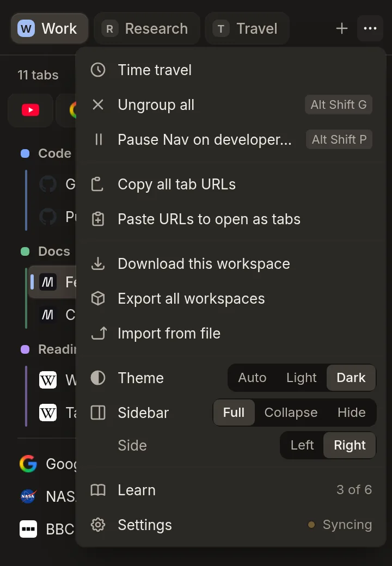Click the highlighted M favicon in Docs group
Image resolution: width=392 pixels, height=566 pixels.
pyautogui.click(x=48, y=282)
